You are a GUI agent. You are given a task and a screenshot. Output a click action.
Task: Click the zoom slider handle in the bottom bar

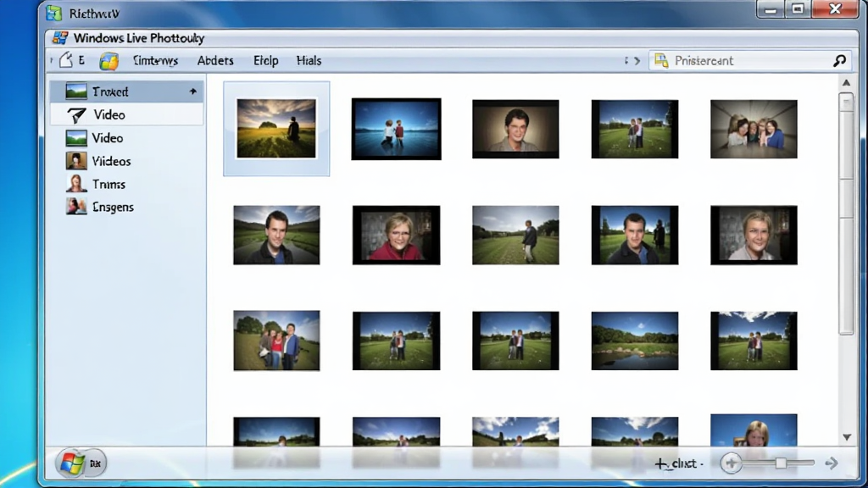tap(781, 463)
